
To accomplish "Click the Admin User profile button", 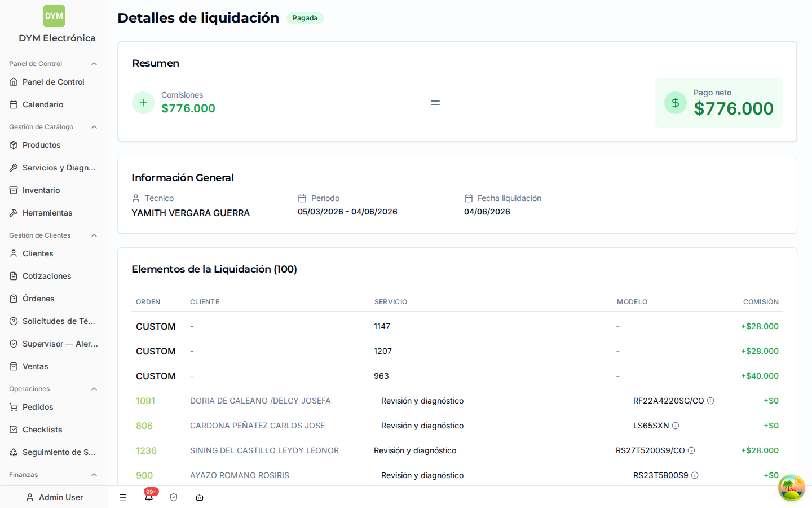I will pyautogui.click(x=54, y=497).
